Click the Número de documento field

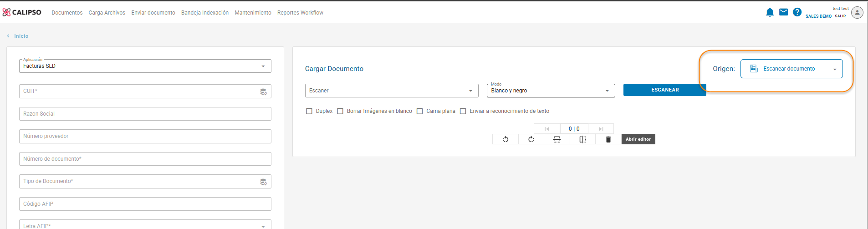pyautogui.click(x=145, y=159)
